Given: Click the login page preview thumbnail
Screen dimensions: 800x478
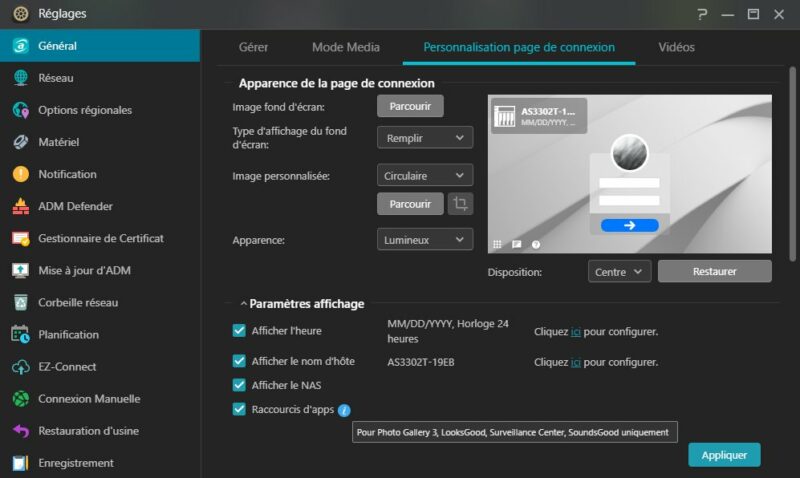Looking at the screenshot, I should pos(629,174).
